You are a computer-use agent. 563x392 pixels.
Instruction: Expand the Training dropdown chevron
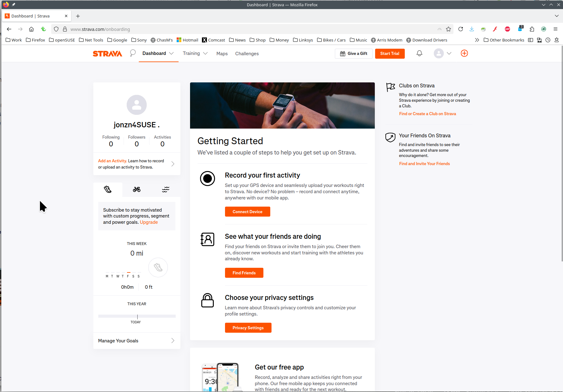pyautogui.click(x=205, y=53)
